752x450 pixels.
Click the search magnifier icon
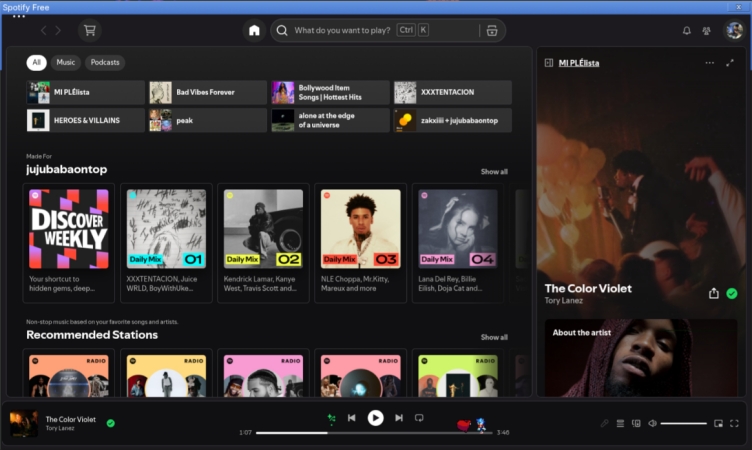click(x=282, y=31)
